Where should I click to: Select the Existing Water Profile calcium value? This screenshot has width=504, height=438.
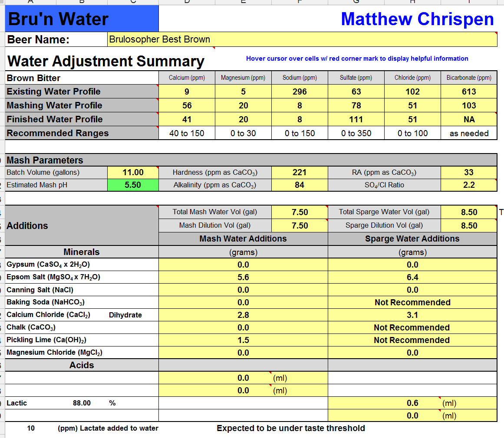point(187,92)
